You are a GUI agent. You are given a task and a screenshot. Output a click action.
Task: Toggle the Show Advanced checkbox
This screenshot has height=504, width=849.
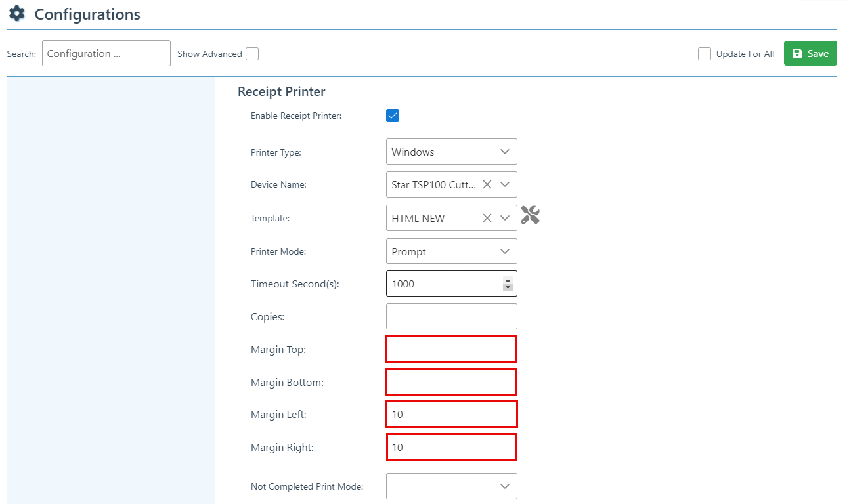(252, 54)
